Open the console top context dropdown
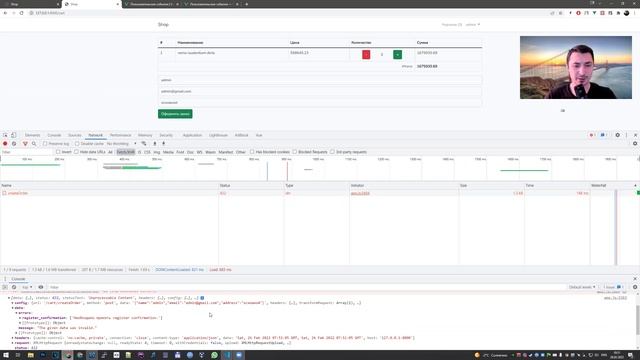640x360 pixels. [27, 287]
